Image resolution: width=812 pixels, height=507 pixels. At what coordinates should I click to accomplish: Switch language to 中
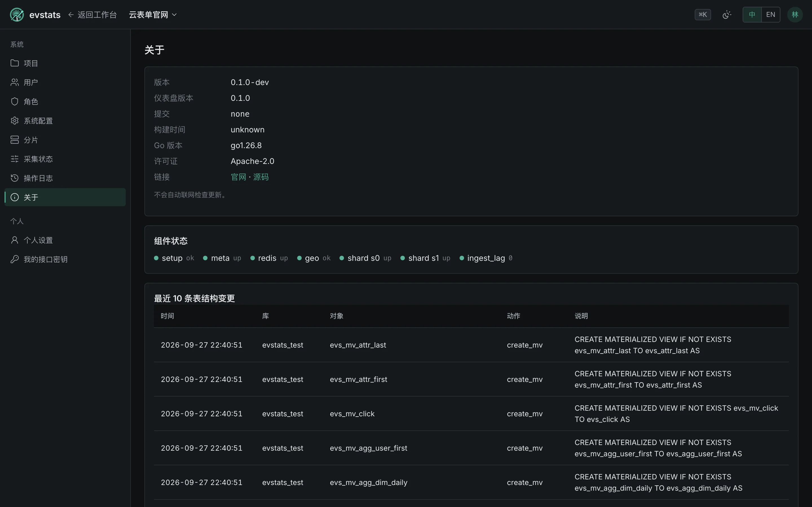[x=752, y=15]
